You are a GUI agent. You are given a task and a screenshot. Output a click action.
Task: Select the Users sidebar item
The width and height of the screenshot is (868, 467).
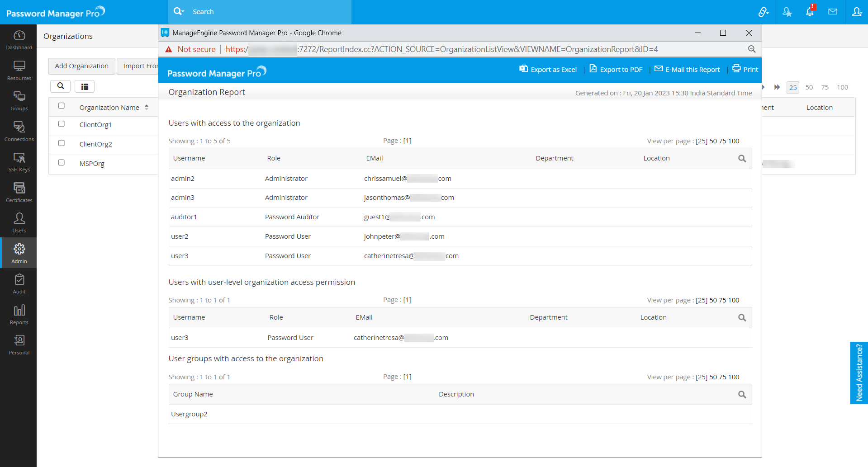pyautogui.click(x=19, y=223)
